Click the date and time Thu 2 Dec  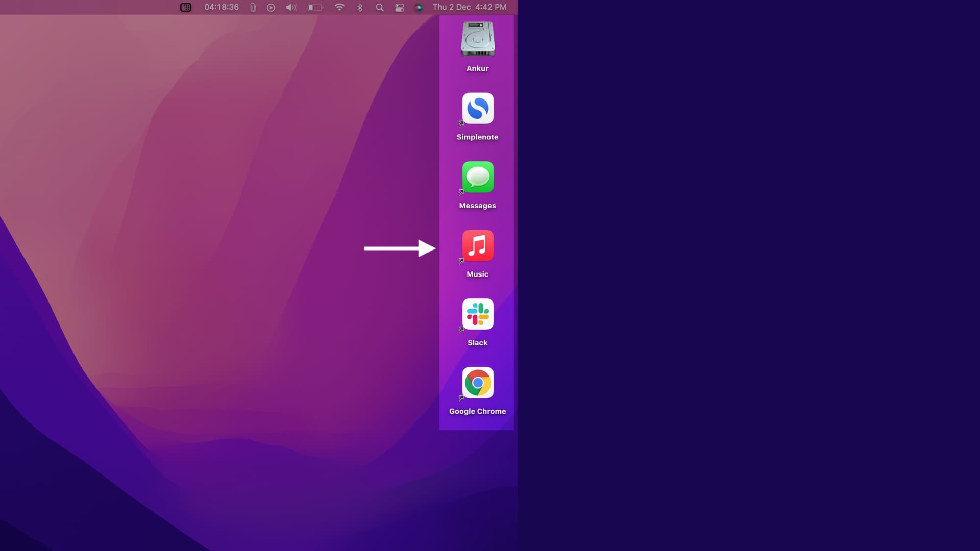click(x=470, y=7)
